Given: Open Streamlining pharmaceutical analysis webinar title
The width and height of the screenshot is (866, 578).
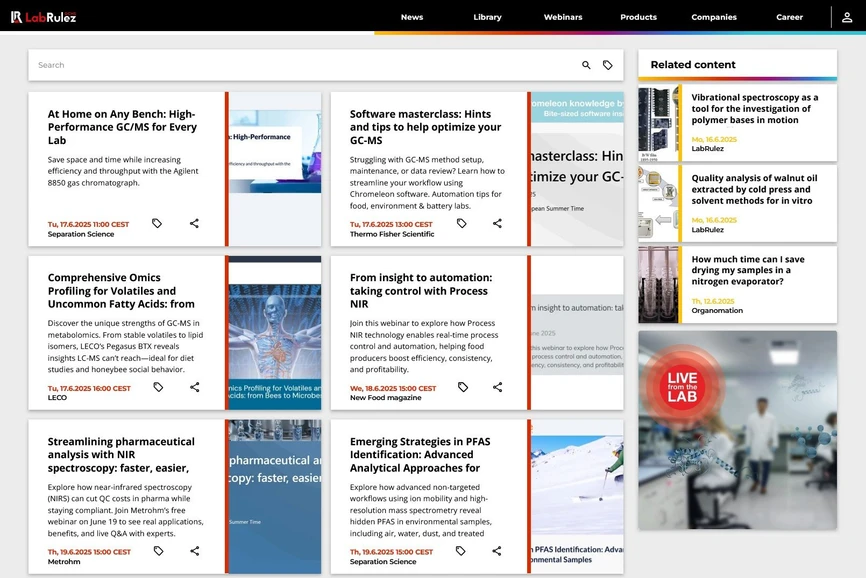Looking at the screenshot, I should click(121, 455).
